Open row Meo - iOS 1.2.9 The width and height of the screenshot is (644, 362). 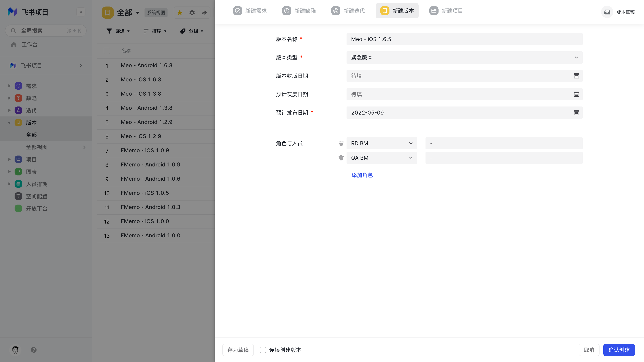(141, 136)
